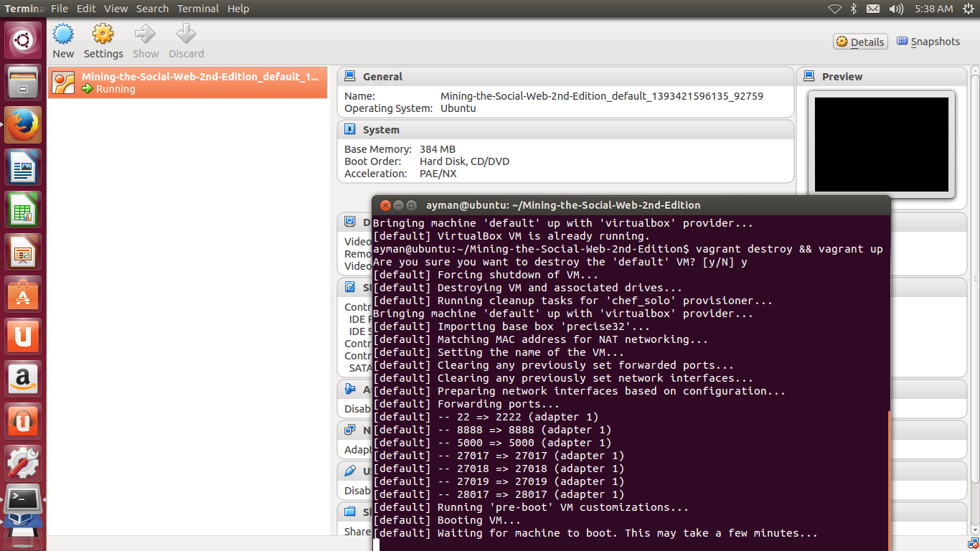Open the Ubuntu One launcher icon
Screen dimensions: 980x551
(23, 336)
